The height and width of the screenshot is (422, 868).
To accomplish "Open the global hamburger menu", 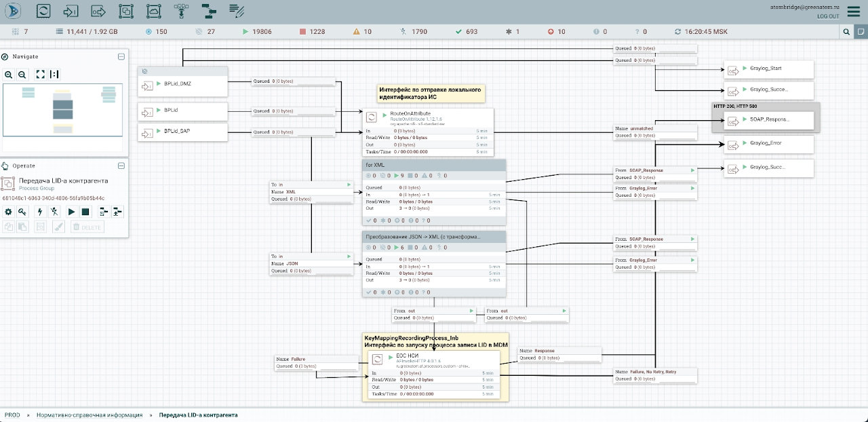I will (x=853, y=11).
